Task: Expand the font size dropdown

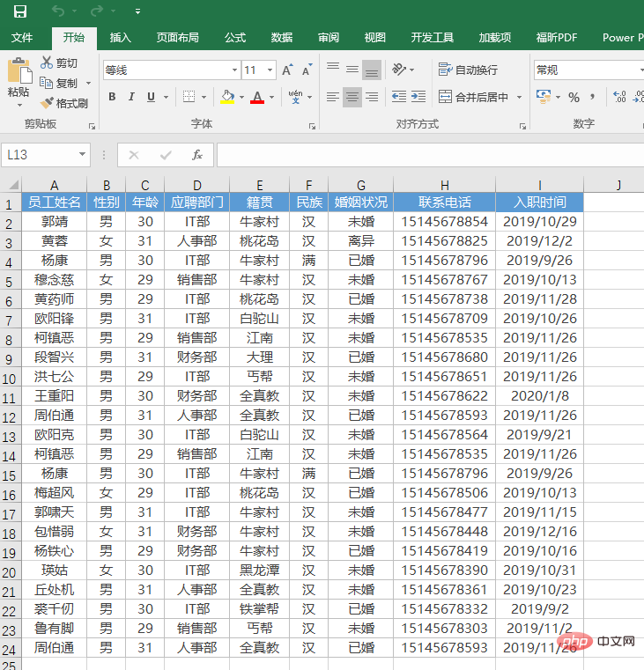Action: (270, 70)
